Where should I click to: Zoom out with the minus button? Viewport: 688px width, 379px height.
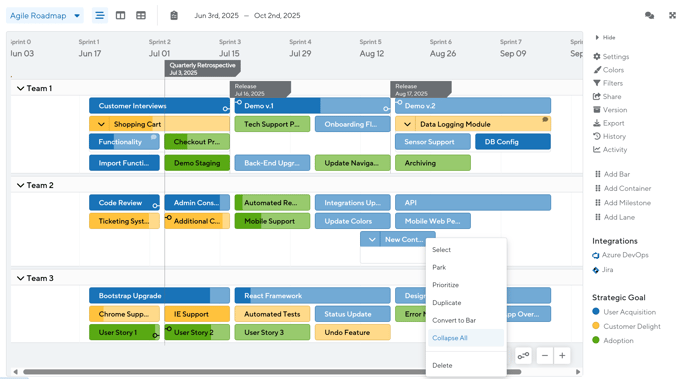[x=545, y=356]
